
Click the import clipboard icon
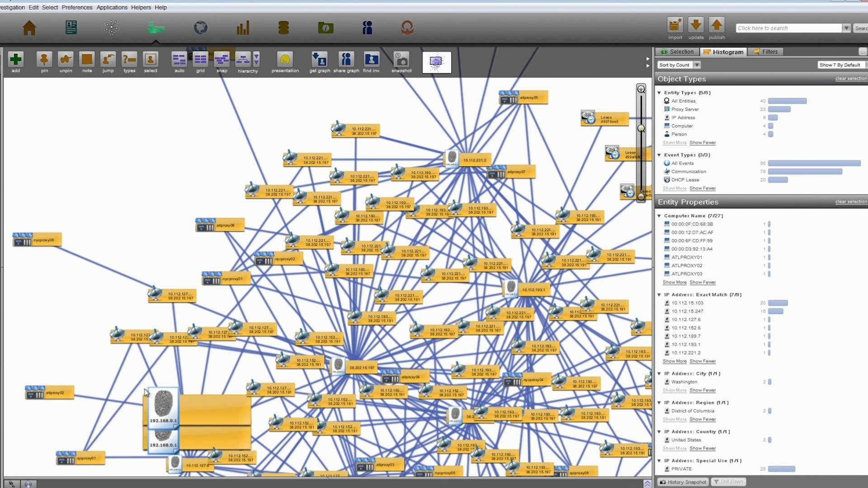(x=675, y=25)
